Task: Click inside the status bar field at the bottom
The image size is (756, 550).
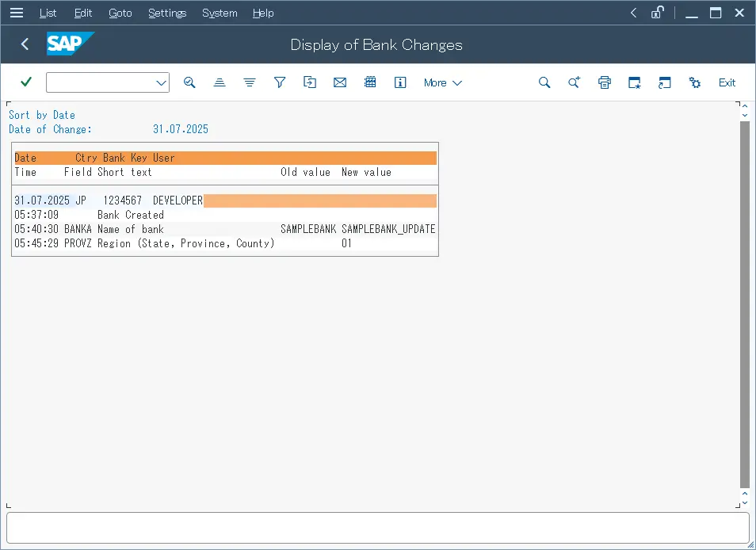Action: [378, 529]
